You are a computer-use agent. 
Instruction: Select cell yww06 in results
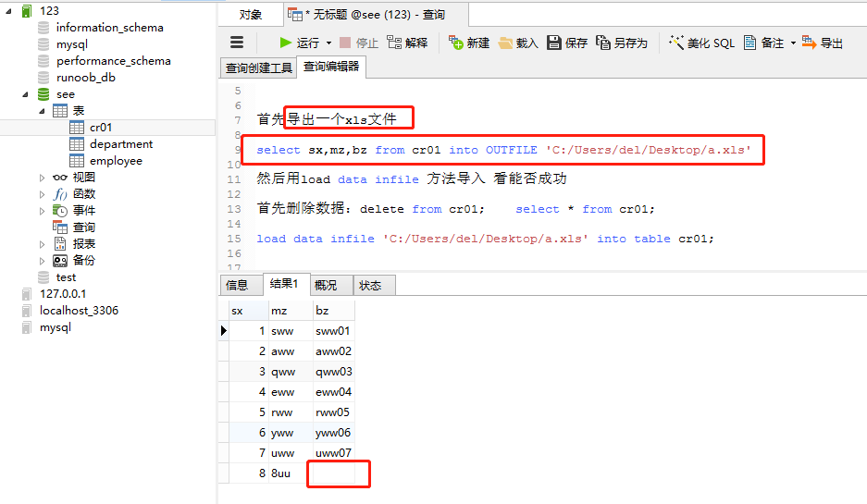(x=333, y=433)
